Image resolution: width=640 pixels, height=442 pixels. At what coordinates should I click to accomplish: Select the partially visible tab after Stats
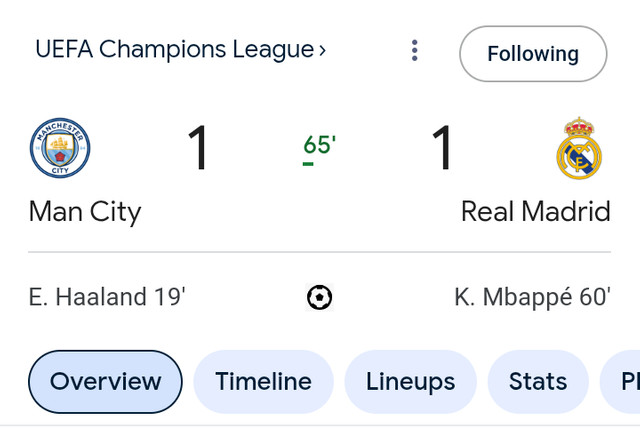pos(620,382)
